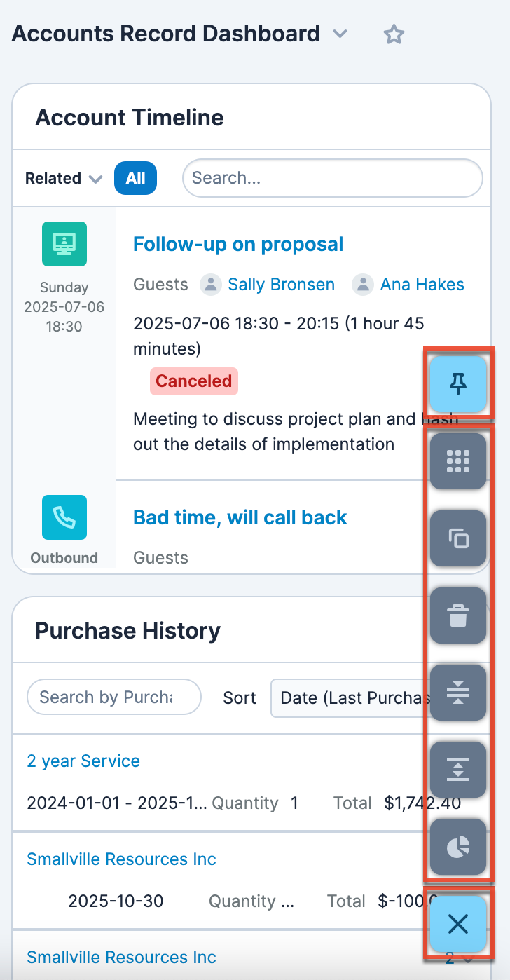
Task: Click the pie chart icon button
Action: tap(457, 846)
